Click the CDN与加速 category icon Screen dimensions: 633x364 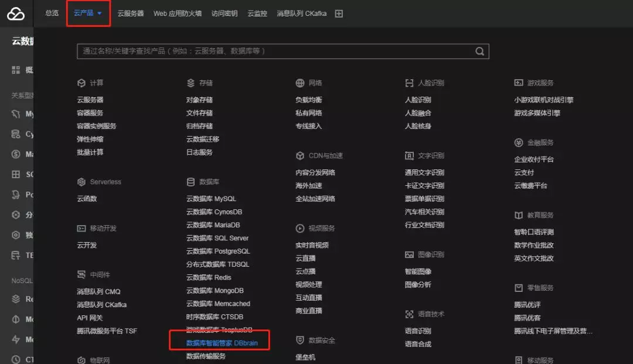[300, 156]
